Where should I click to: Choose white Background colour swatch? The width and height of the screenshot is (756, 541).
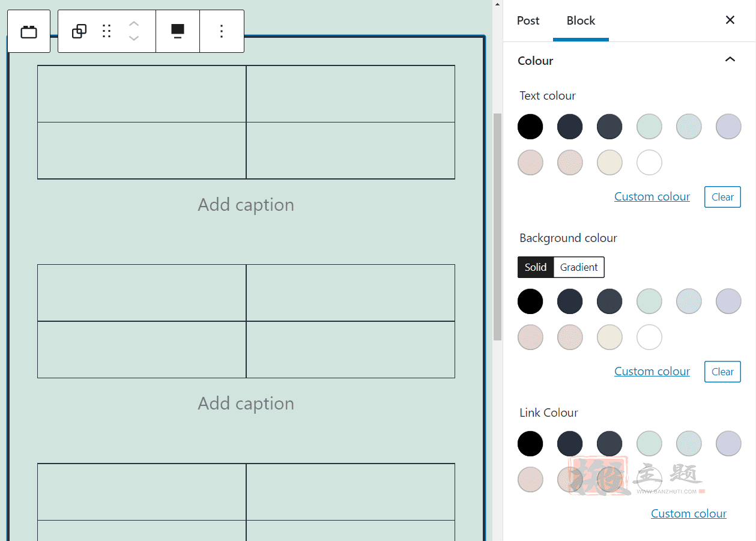(649, 337)
